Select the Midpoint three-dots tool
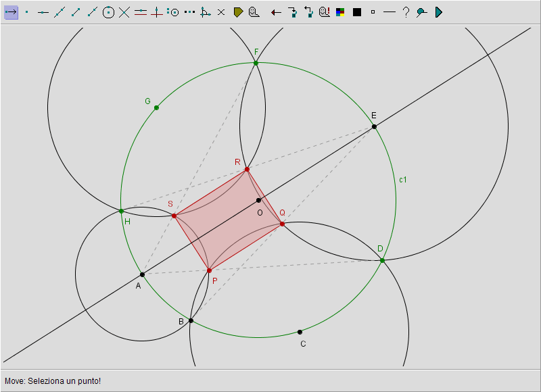The image size is (541, 392). point(189,12)
